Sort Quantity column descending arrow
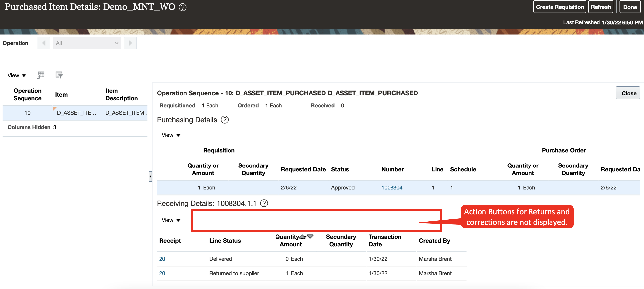The height and width of the screenshot is (289, 644). point(310,236)
